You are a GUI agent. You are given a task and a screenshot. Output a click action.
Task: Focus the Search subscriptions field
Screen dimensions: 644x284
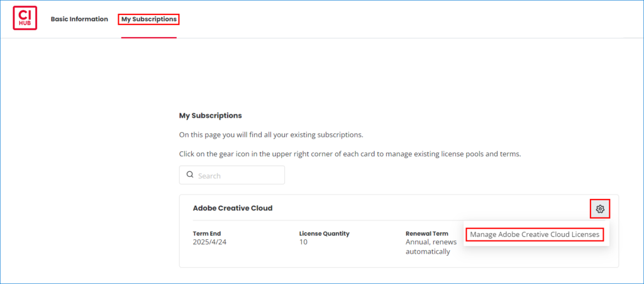232,175
